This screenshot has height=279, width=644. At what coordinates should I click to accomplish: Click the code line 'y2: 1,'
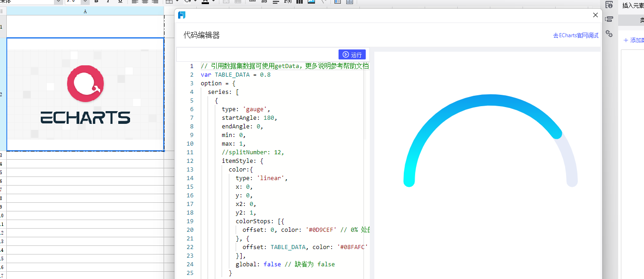[246, 212]
